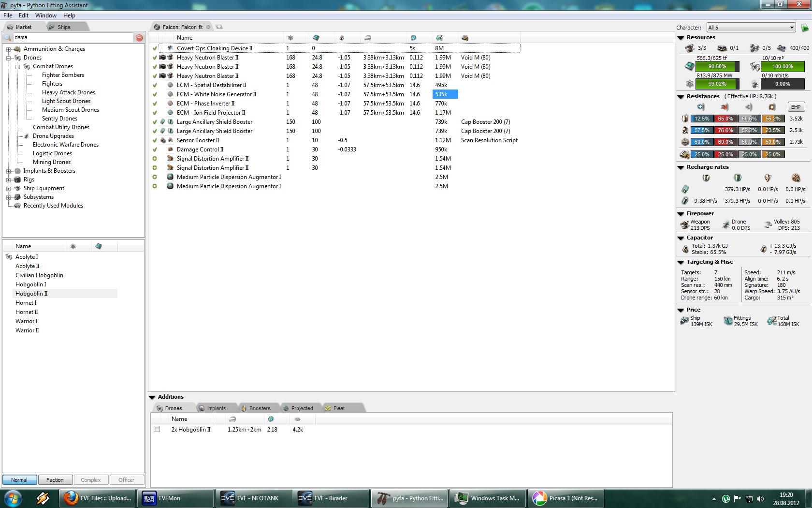Image resolution: width=812 pixels, height=508 pixels.
Task: Click the powergrid icon beside 93.02% bar
Action: 690,84
